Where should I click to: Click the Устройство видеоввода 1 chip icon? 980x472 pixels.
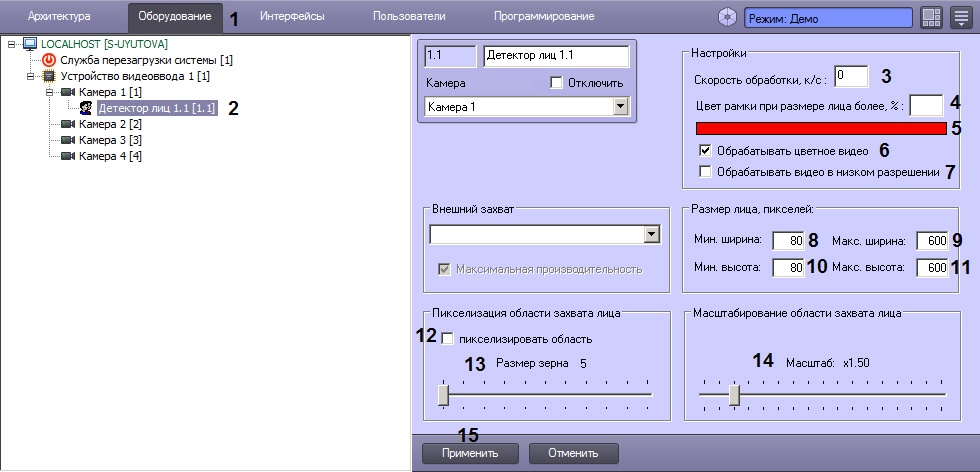tap(49, 76)
